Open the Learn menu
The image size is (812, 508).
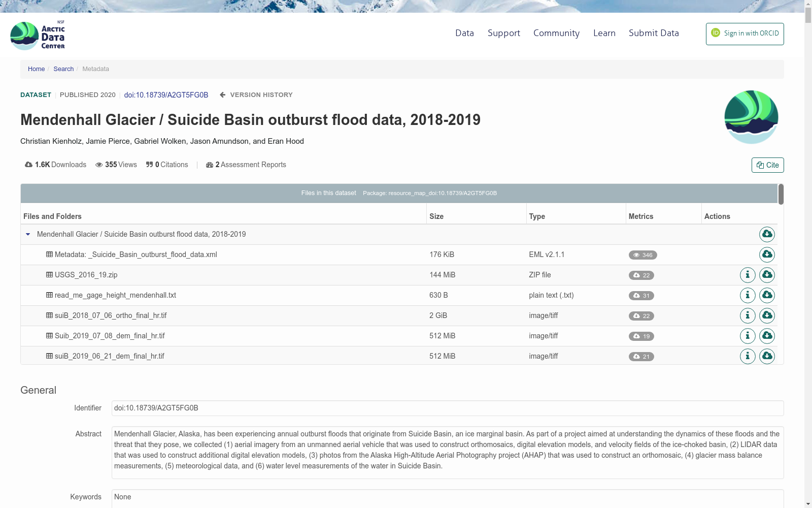pos(604,33)
